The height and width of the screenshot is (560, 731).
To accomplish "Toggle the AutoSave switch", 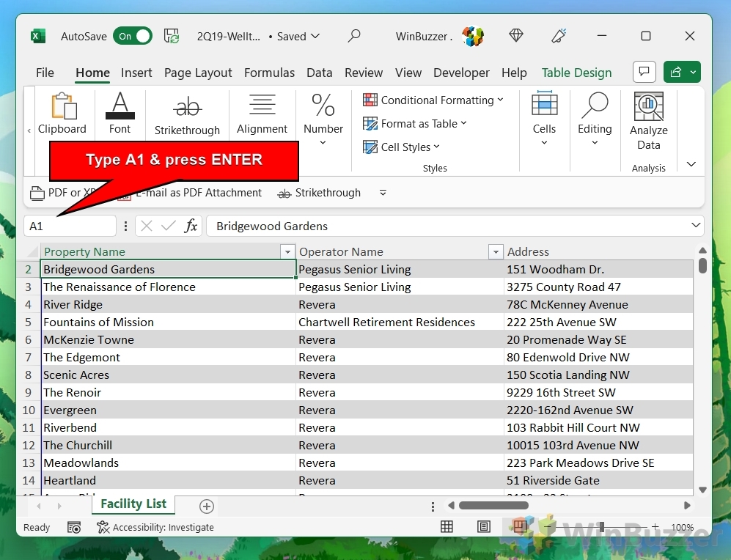I will click(133, 36).
